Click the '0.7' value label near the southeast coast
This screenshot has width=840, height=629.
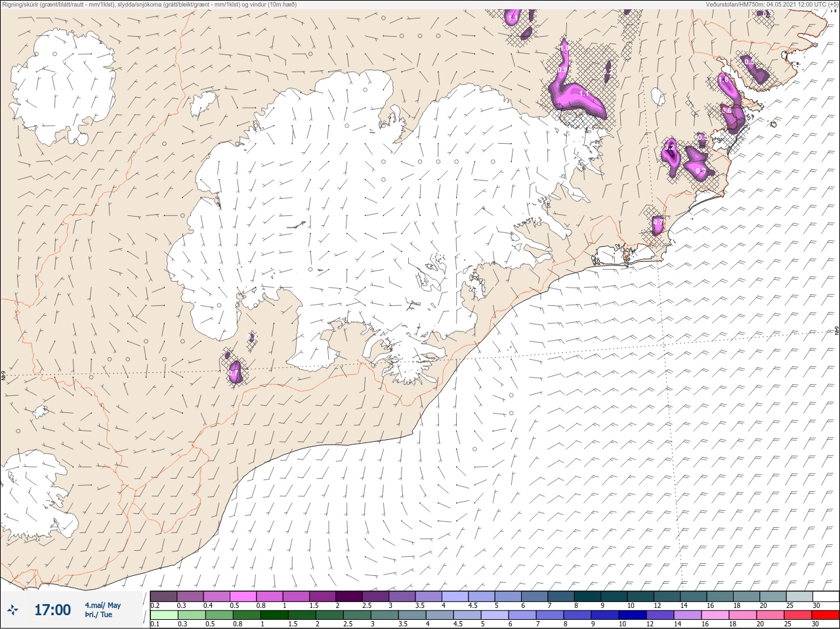658,223
